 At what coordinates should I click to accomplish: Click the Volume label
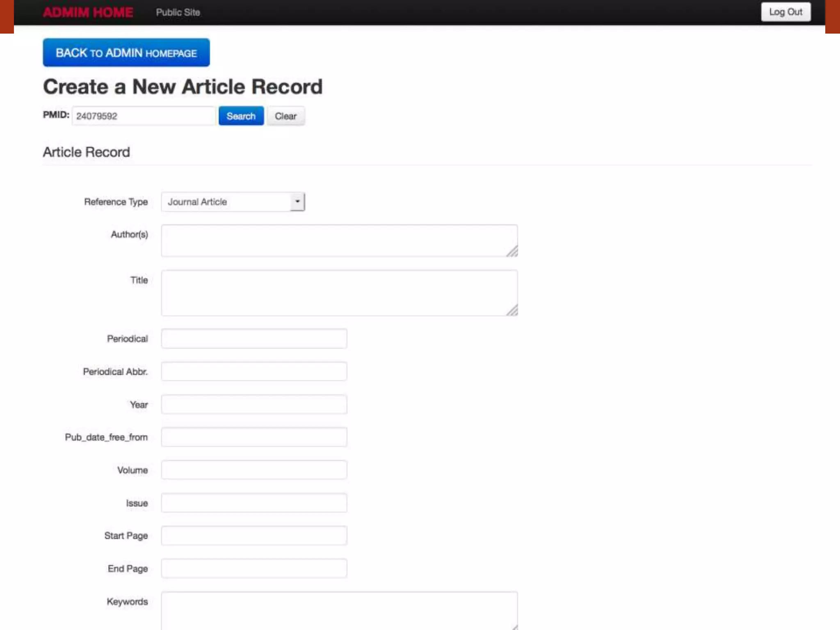click(132, 470)
